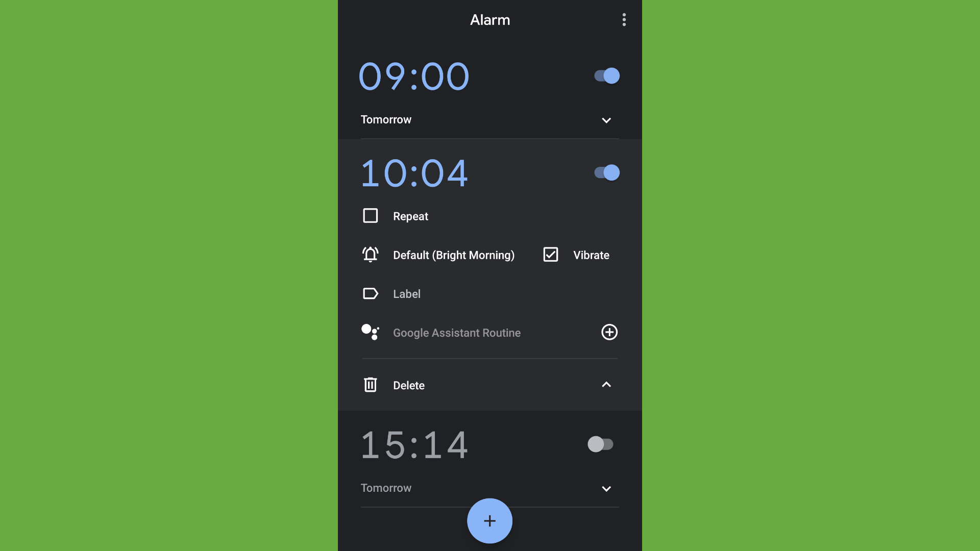
Task: Tap Delete to remove the 10:04 alarm
Action: click(x=408, y=385)
